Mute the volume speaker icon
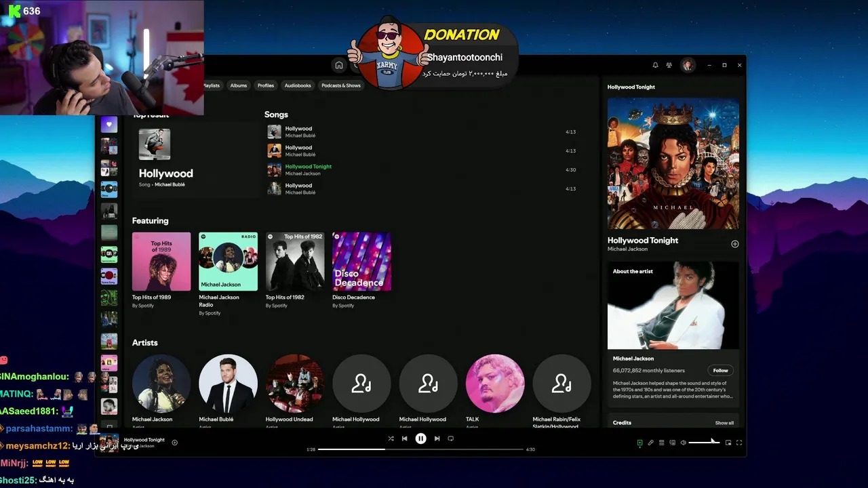This screenshot has height=488, width=868. pos(683,443)
